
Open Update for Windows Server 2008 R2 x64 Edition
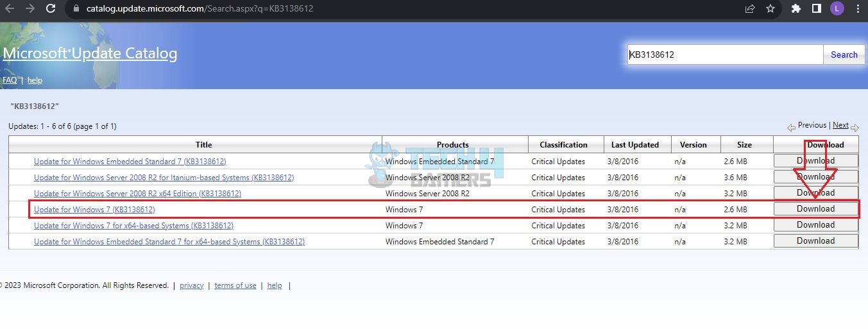click(137, 194)
